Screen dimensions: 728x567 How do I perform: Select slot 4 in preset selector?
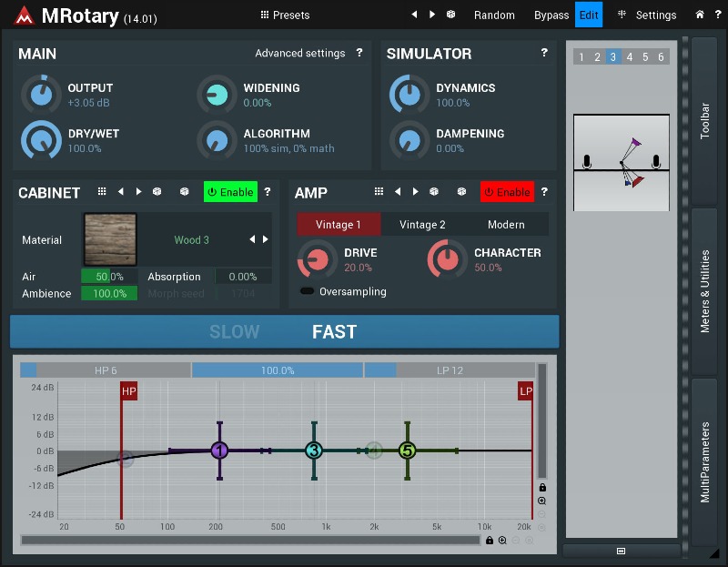[x=629, y=56]
